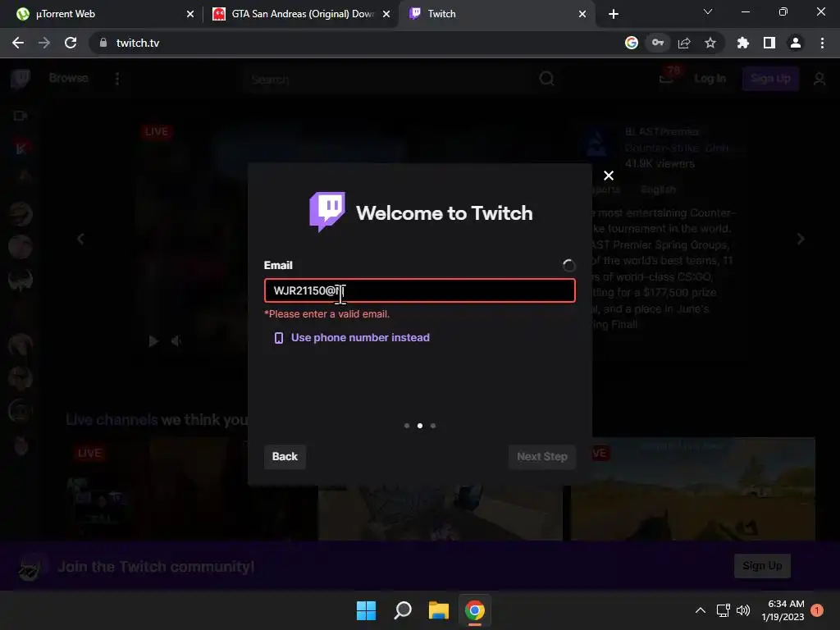
Task: Open Twitch more options dots
Action: point(117,79)
